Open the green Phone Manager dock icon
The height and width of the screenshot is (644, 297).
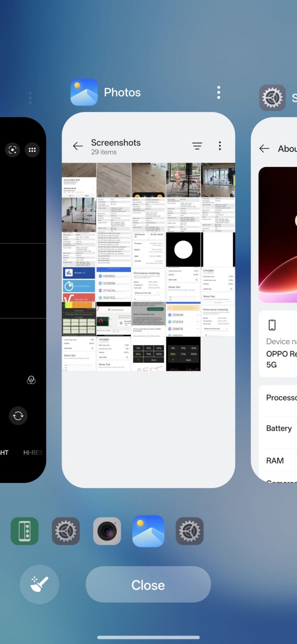tap(24, 531)
